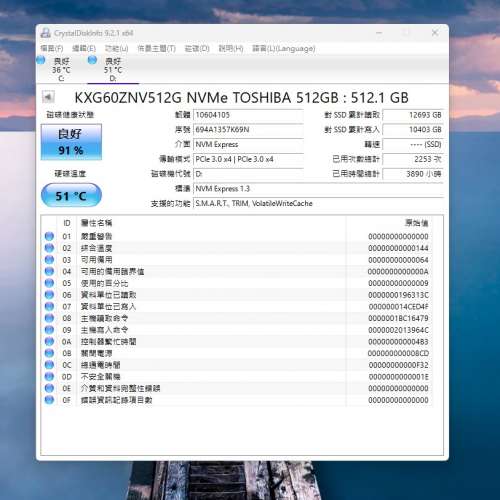Click the 原始值 raw values column header

pos(416,223)
